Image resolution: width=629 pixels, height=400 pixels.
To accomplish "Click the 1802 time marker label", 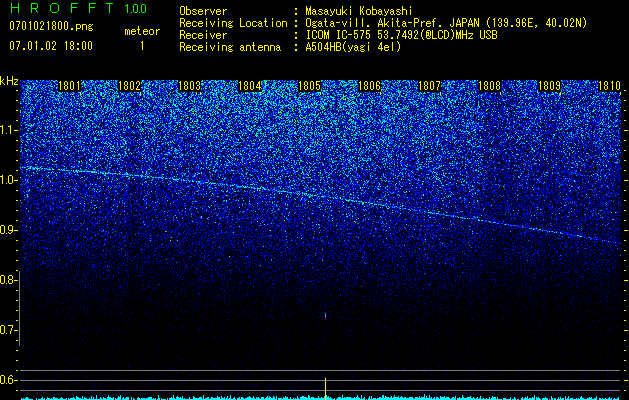I will [x=130, y=86].
